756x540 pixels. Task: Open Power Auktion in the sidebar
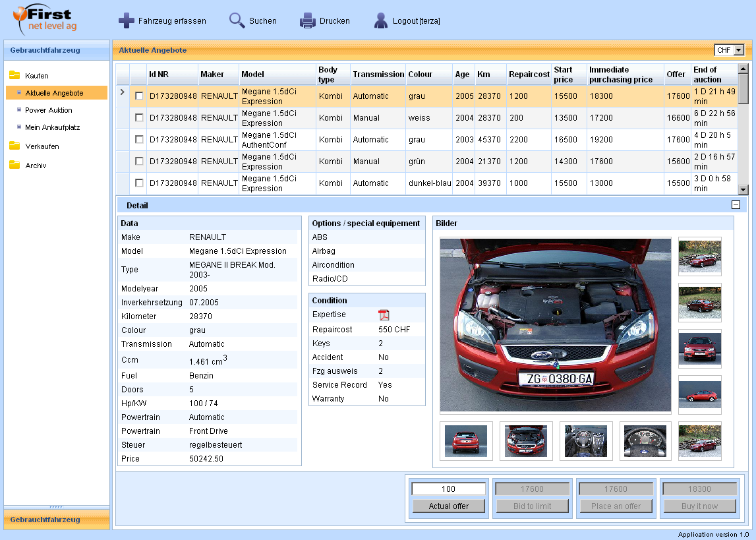(49, 110)
